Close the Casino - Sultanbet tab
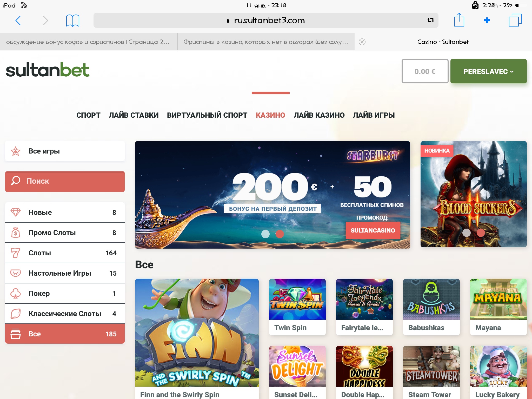The image size is (532, 399). 362,42
